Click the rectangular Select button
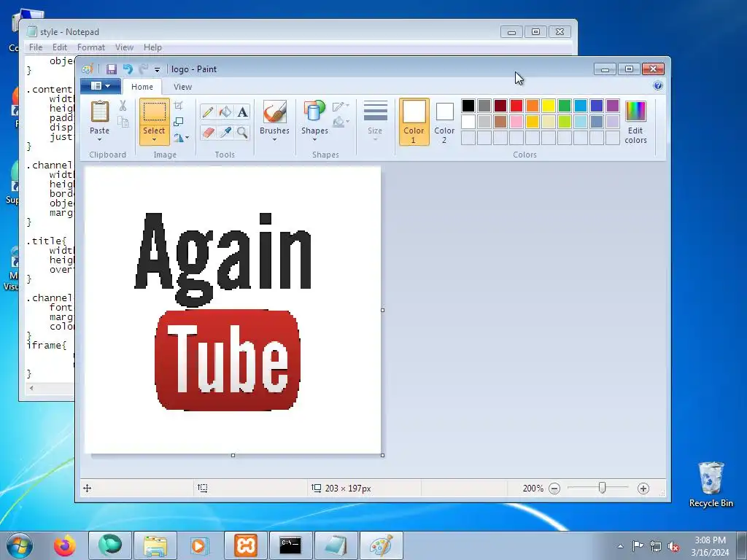Screen dimensions: 747x560 (154, 112)
